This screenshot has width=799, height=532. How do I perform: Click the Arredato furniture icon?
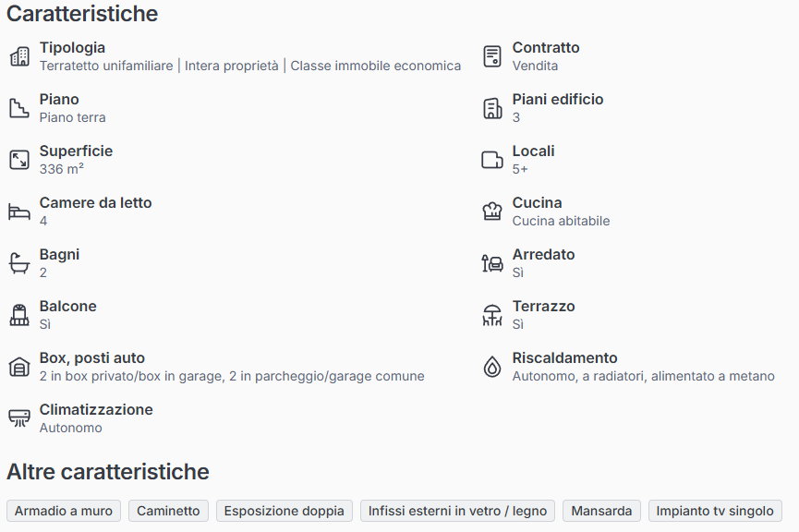492,263
